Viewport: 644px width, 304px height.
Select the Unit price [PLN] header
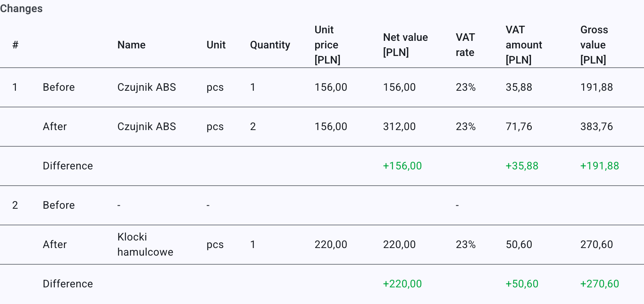(x=327, y=45)
